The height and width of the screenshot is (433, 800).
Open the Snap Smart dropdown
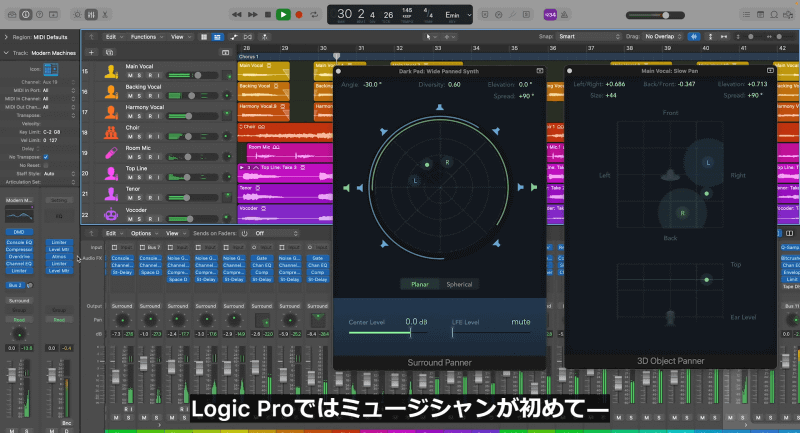[x=589, y=37]
